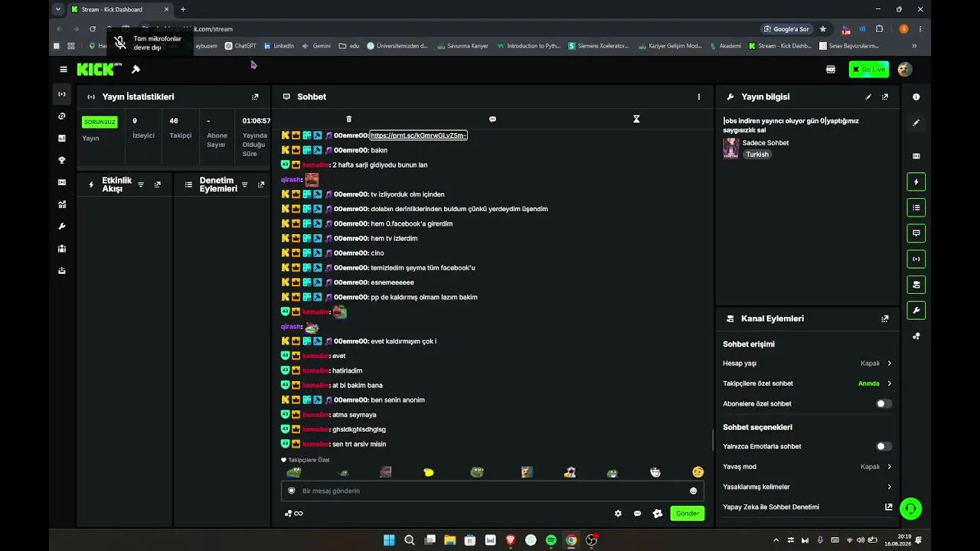Click the Google'a Sor button in address bar

click(787, 29)
